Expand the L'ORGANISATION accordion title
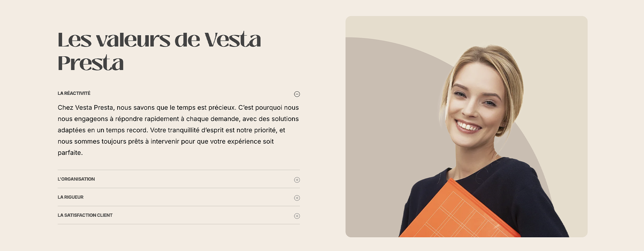This screenshot has height=251, width=644. (76, 179)
